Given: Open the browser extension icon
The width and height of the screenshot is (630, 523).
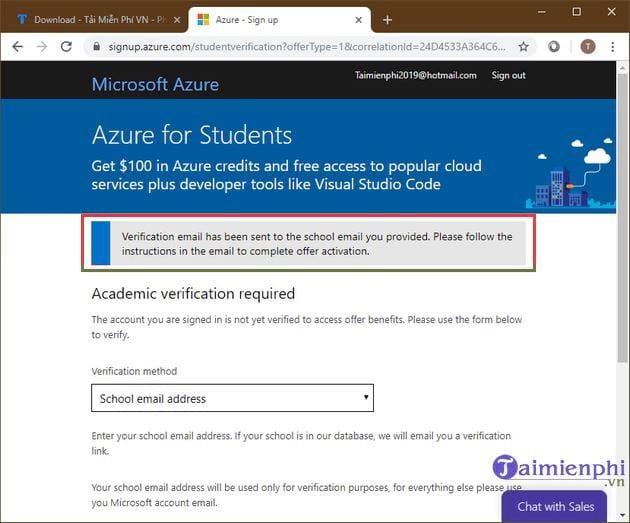Looking at the screenshot, I should (x=554, y=47).
